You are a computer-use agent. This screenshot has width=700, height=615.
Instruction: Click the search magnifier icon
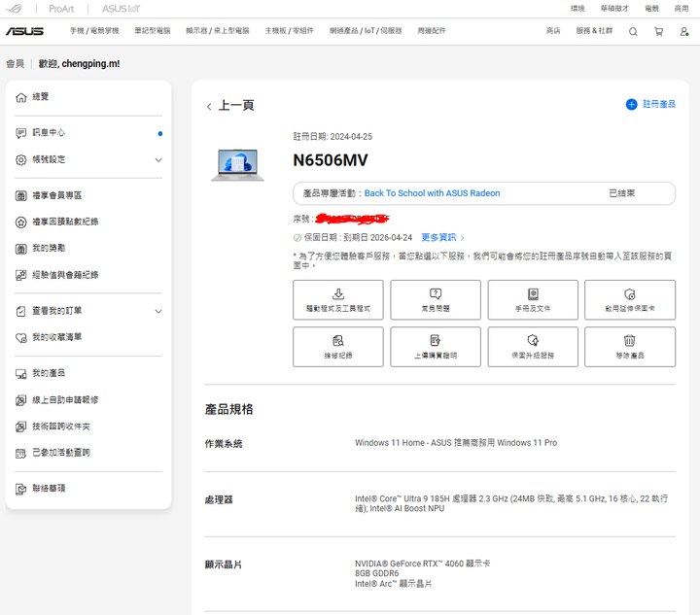pyautogui.click(x=633, y=32)
